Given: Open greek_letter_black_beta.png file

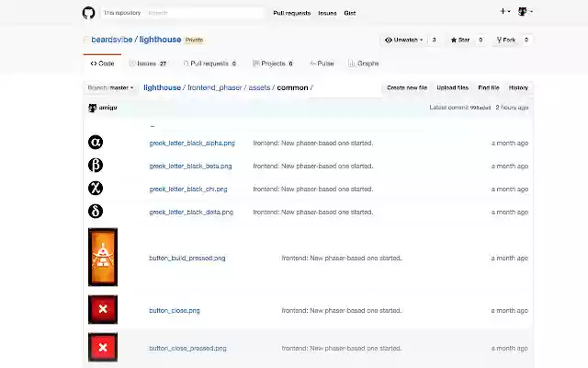Looking at the screenshot, I should coord(190,166).
